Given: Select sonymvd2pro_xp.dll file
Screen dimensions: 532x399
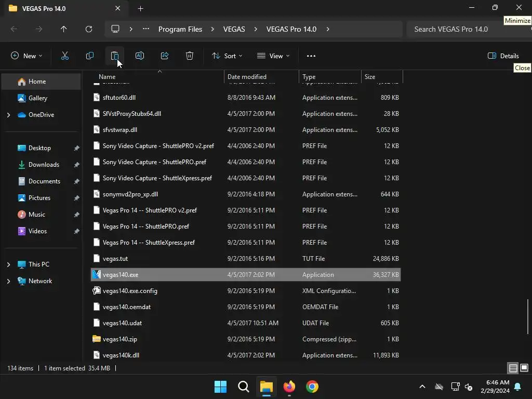Looking at the screenshot, I should [246, 194].
